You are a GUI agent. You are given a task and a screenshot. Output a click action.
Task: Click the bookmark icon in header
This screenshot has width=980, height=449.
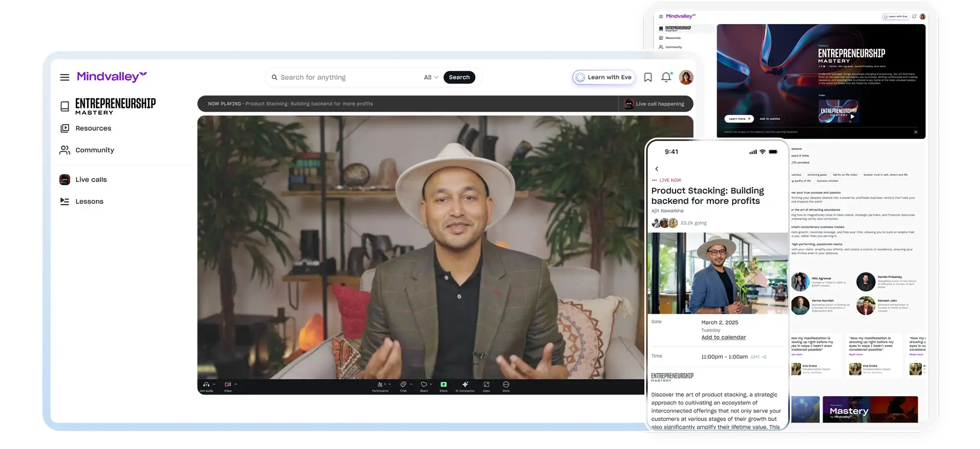click(x=648, y=77)
